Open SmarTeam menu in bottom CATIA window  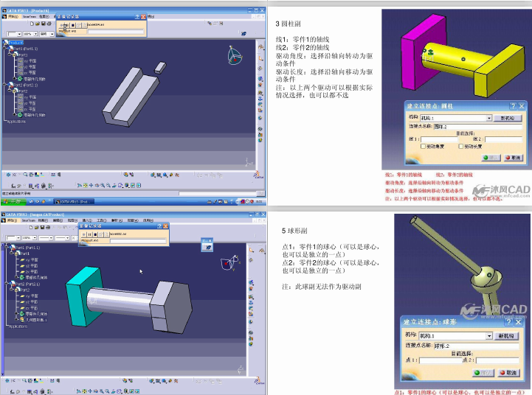tap(29, 220)
